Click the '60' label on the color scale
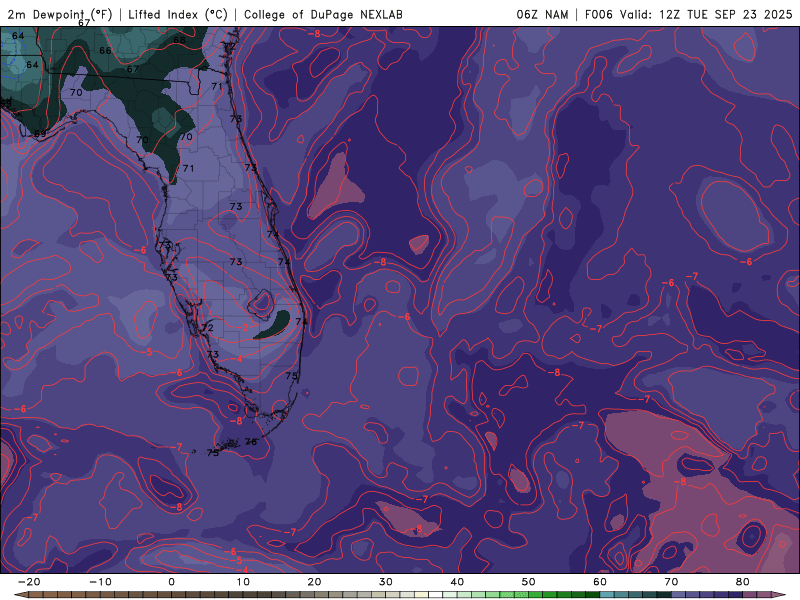 [600, 582]
